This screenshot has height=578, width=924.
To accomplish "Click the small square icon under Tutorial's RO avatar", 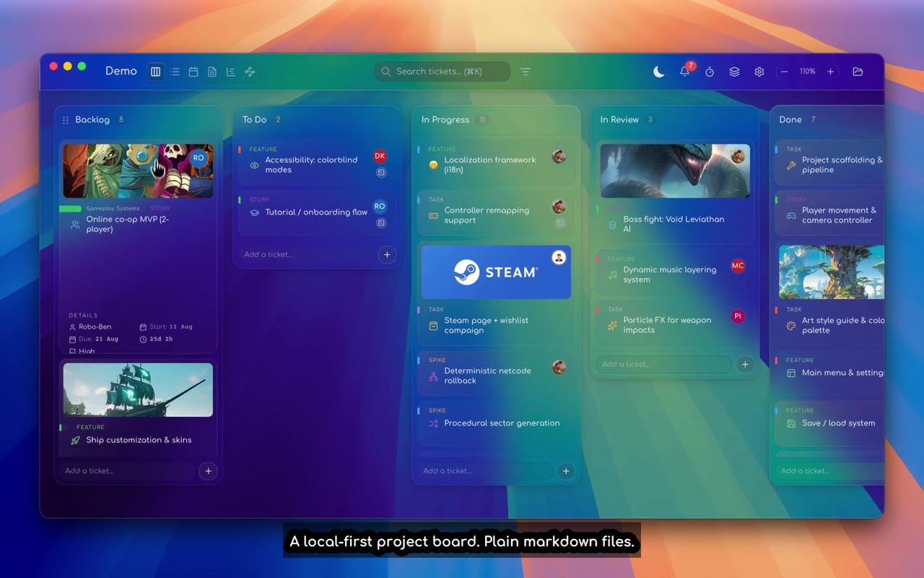I will tap(381, 223).
